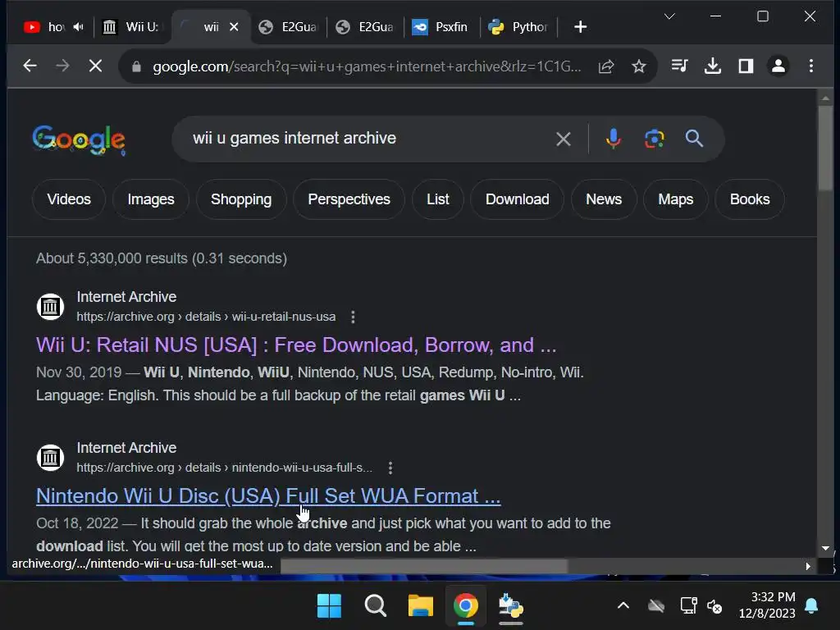Open the Chrome side panel
840x630 pixels.
pos(746,66)
